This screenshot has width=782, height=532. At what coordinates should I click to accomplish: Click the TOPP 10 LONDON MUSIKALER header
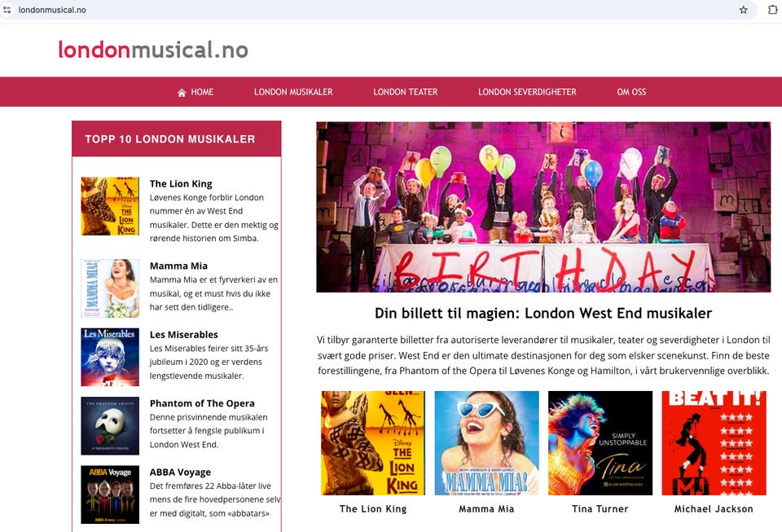(x=177, y=139)
